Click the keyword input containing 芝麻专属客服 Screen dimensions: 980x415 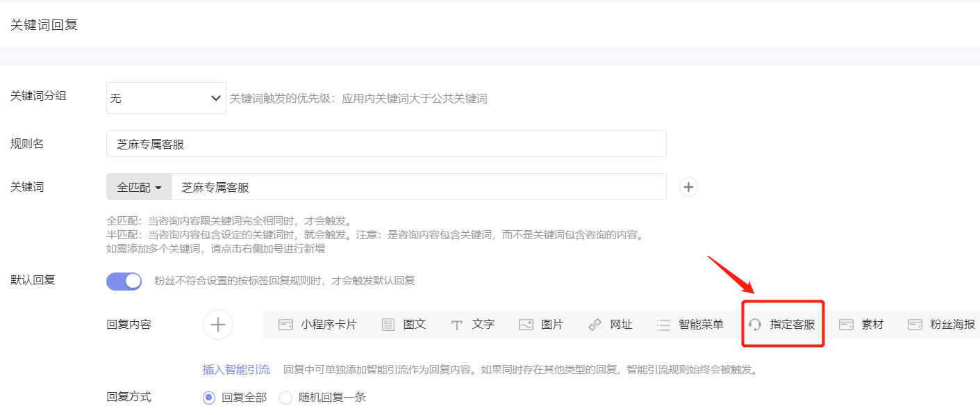click(417, 186)
